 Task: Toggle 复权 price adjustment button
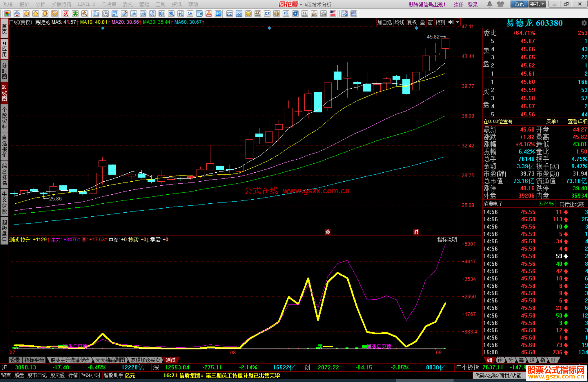pyautogui.click(x=412, y=22)
